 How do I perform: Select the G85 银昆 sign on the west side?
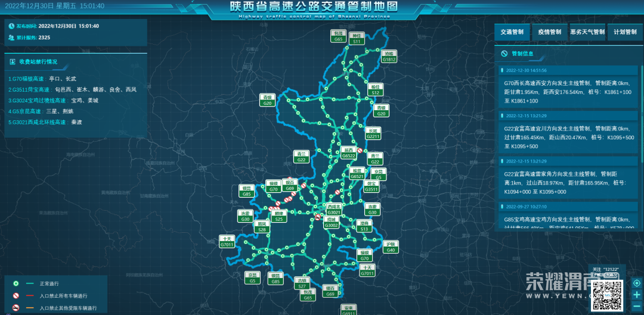[246, 191]
